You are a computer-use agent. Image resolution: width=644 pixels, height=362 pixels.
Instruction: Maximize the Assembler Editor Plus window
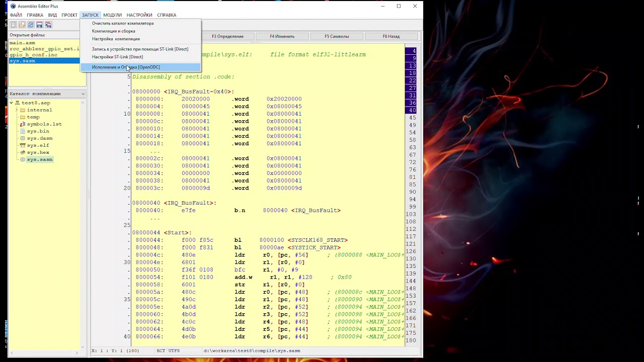tap(398, 6)
